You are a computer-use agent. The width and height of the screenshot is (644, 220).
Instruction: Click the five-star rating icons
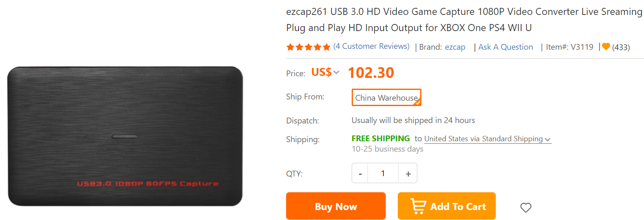click(x=308, y=47)
